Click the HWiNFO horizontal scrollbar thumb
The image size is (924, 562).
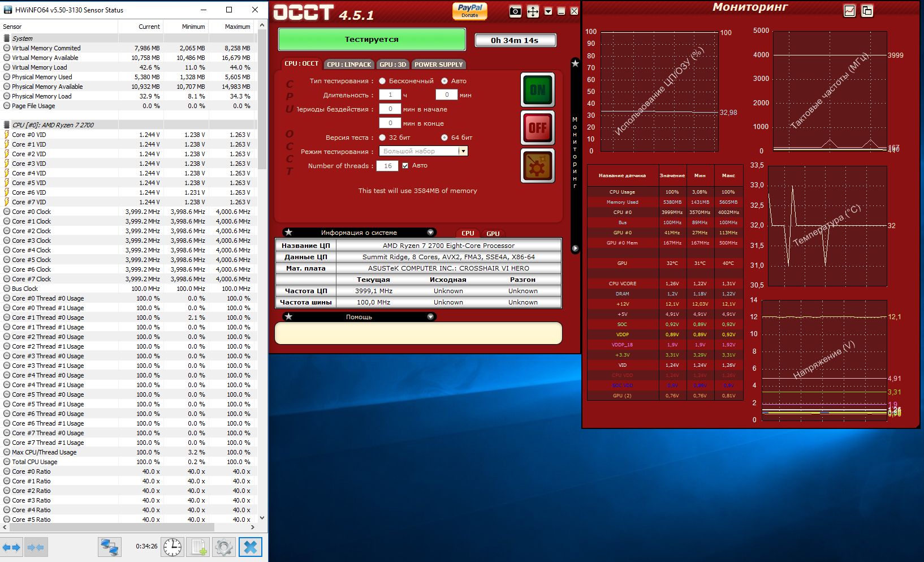click(x=111, y=527)
